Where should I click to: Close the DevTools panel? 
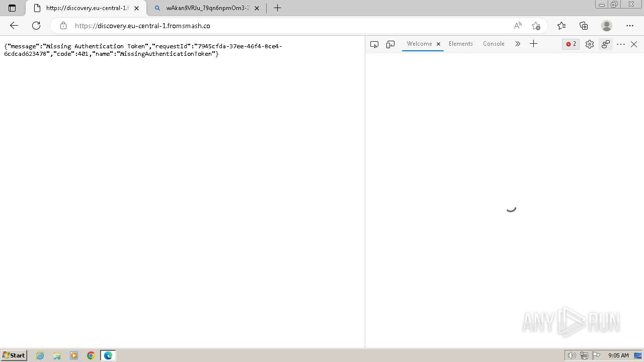634,44
